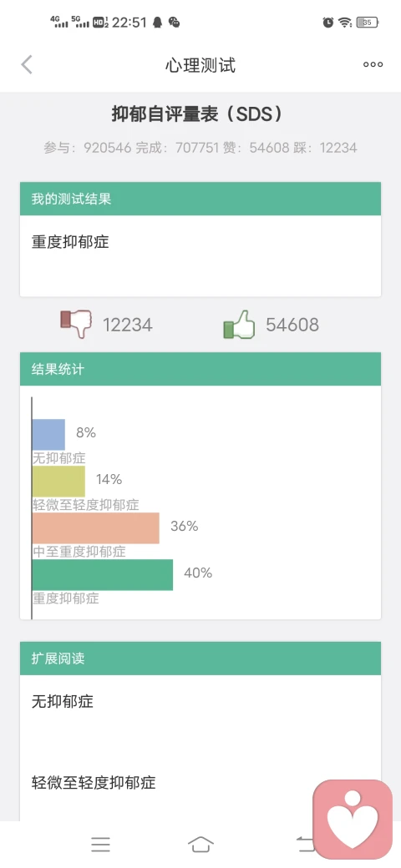Tap the 我的测试结果 section header

coord(200,199)
